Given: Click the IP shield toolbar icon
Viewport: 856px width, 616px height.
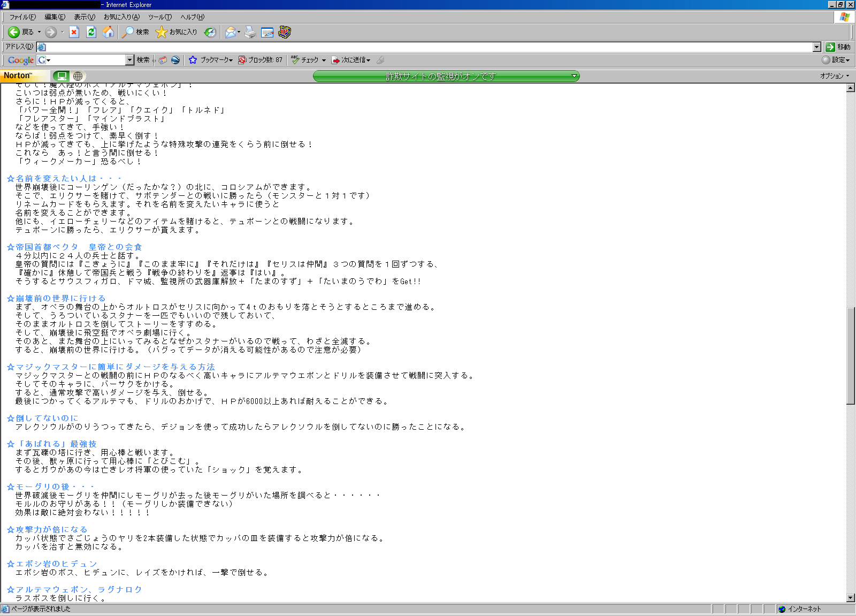Looking at the screenshot, I should click(285, 32).
